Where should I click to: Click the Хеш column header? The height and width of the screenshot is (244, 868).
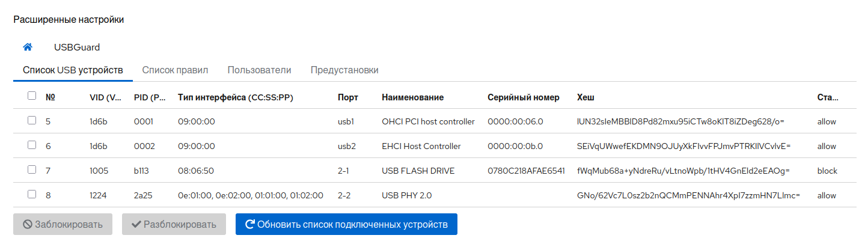point(585,97)
